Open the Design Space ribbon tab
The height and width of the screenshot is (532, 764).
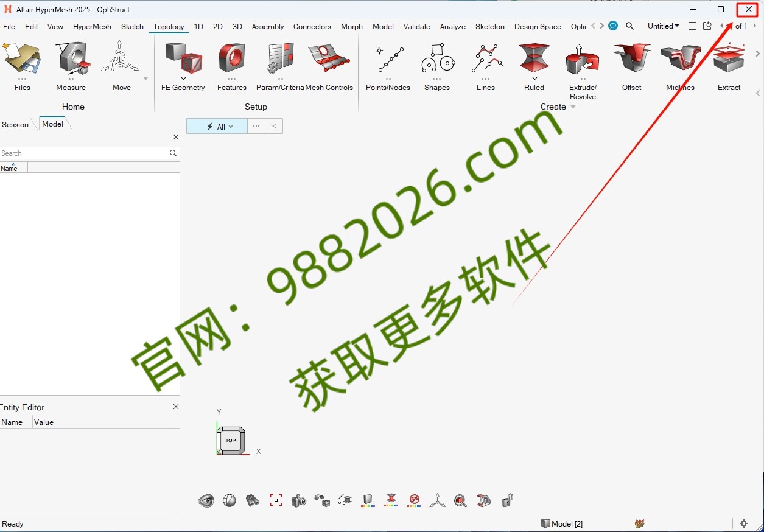(x=538, y=26)
